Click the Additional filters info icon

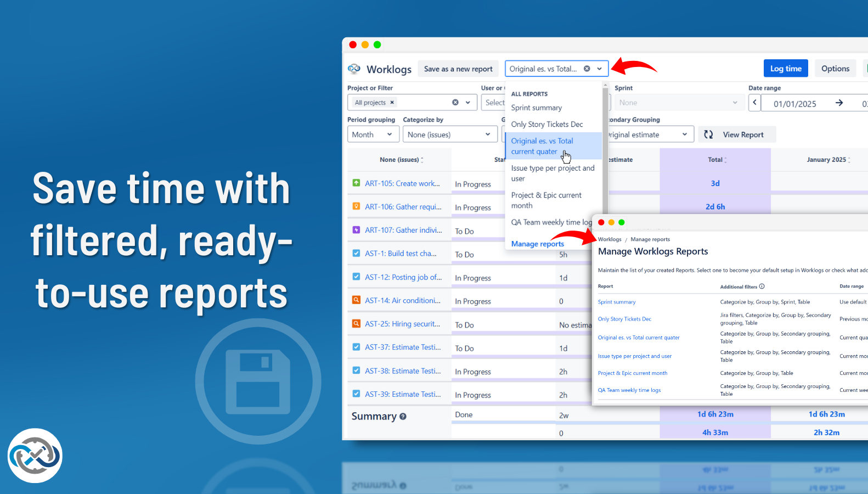[x=762, y=287]
